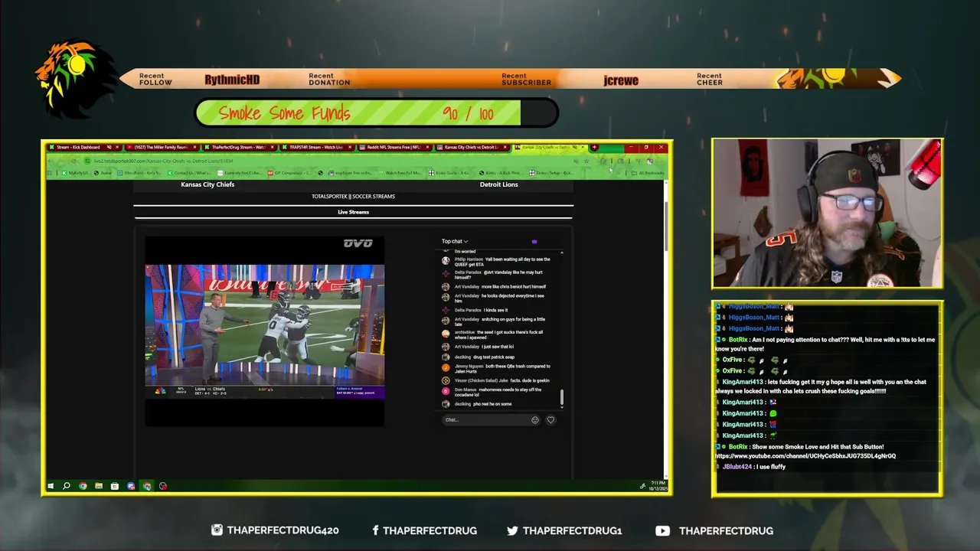980x551 pixels.
Task: Click Yinzer (Chicken Salad) Jake message
Action: pos(502,380)
